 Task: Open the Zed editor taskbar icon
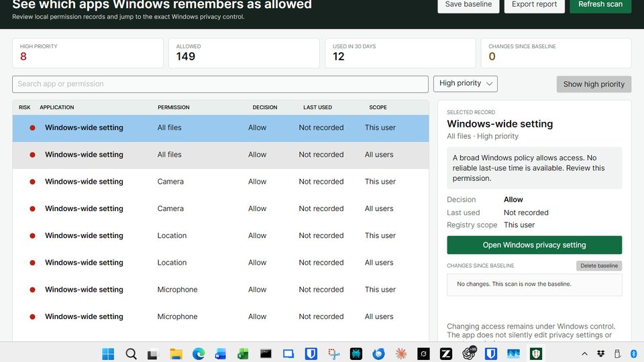(446, 353)
